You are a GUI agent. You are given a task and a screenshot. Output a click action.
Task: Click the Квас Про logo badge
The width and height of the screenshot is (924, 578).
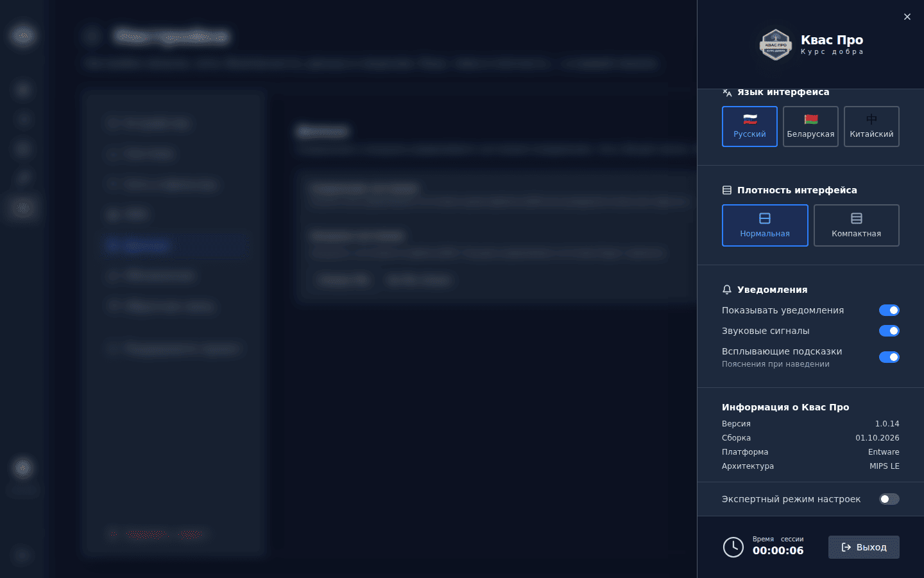[x=776, y=44]
